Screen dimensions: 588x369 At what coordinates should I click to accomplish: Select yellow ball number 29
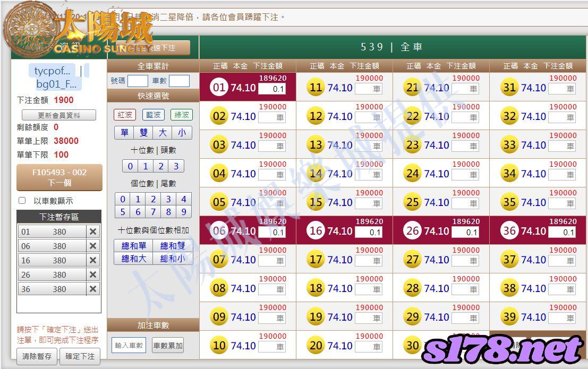(413, 317)
